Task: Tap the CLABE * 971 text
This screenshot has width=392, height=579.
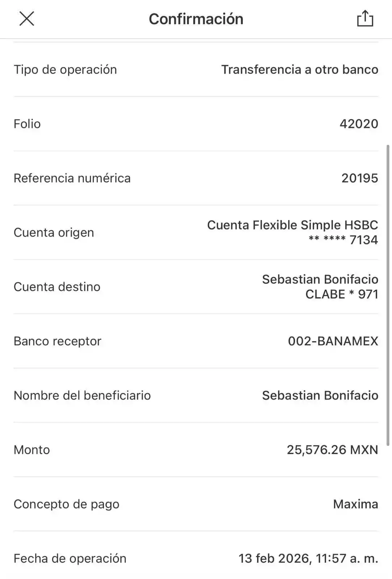Action: pos(342,294)
